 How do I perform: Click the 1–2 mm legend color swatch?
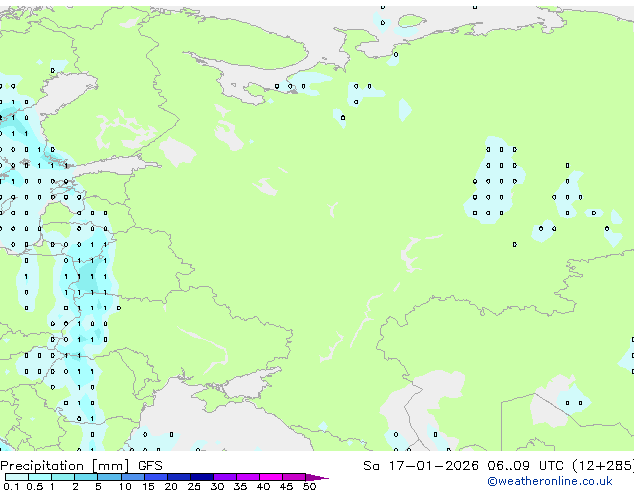coord(63,477)
